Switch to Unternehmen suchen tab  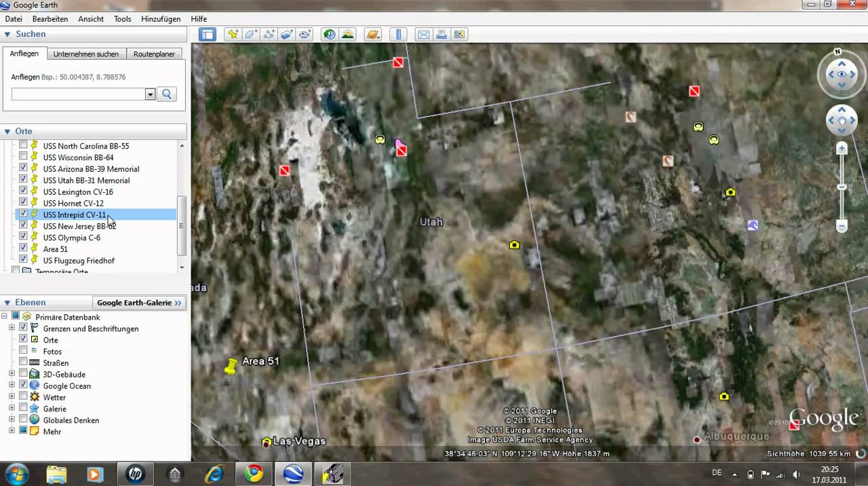86,54
